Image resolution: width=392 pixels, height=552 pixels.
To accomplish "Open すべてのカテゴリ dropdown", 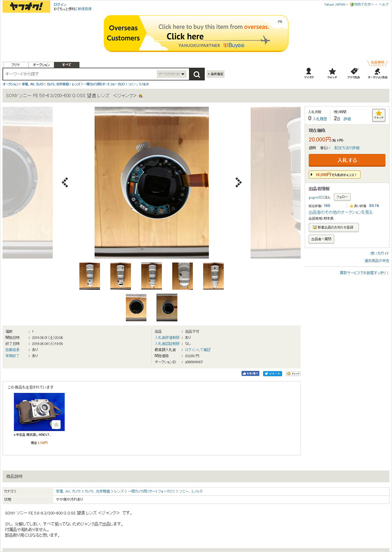I will click(x=172, y=74).
